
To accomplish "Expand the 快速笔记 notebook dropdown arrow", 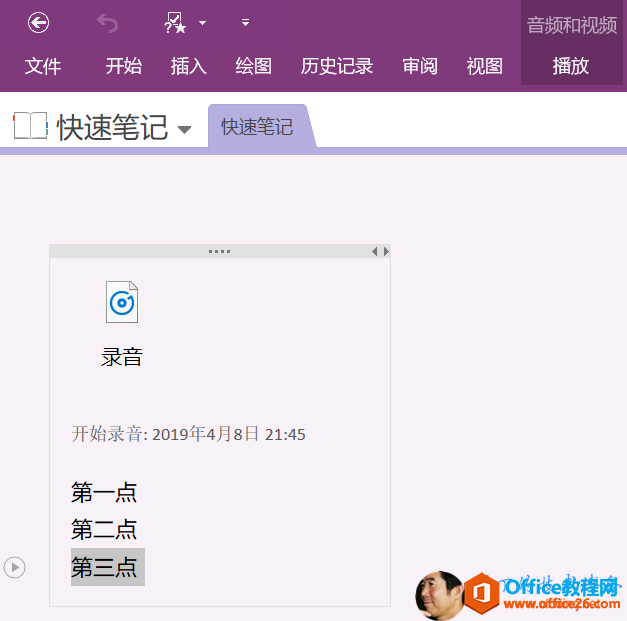I will (x=184, y=130).
